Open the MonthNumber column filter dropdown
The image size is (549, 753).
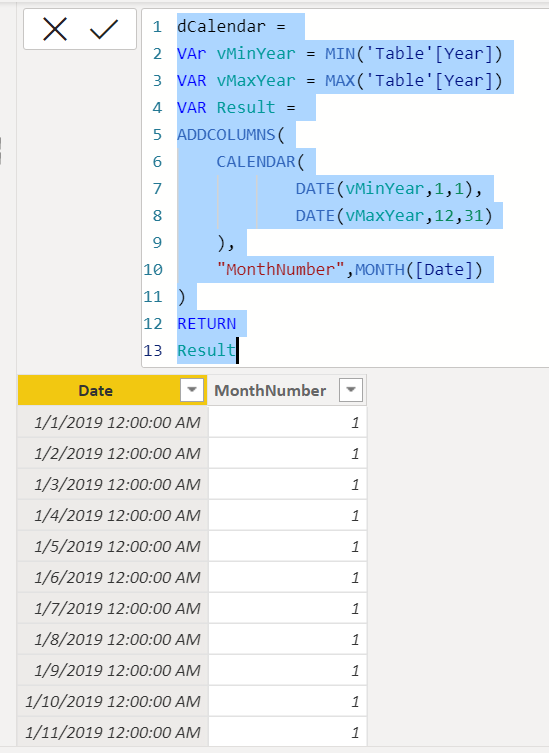tap(351, 389)
